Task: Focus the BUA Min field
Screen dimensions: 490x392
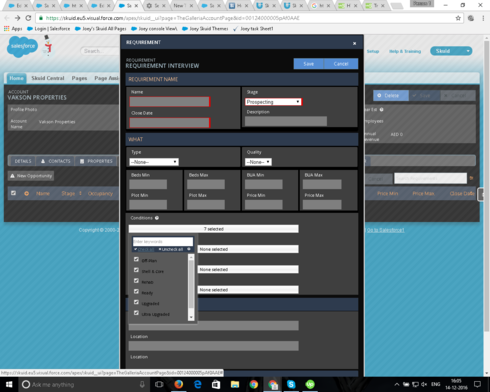Action: 264,184
